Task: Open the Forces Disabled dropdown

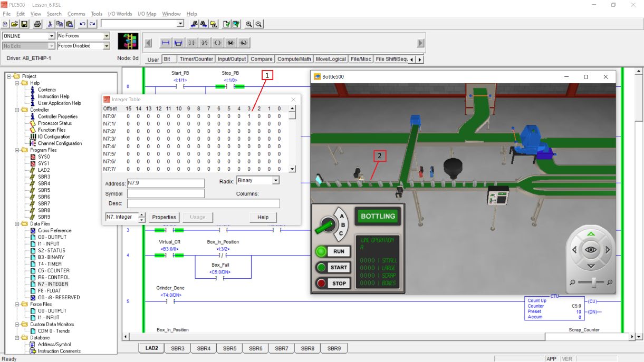Action: coord(107,46)
